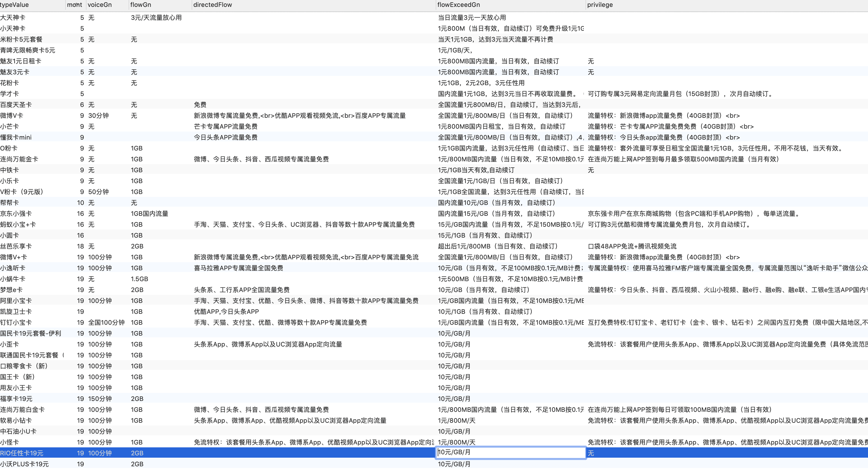Viewport: 868px width, 470px height.
Task: Click the 3元/天流量放心用 flowGn cell
Action: (156, 17)
